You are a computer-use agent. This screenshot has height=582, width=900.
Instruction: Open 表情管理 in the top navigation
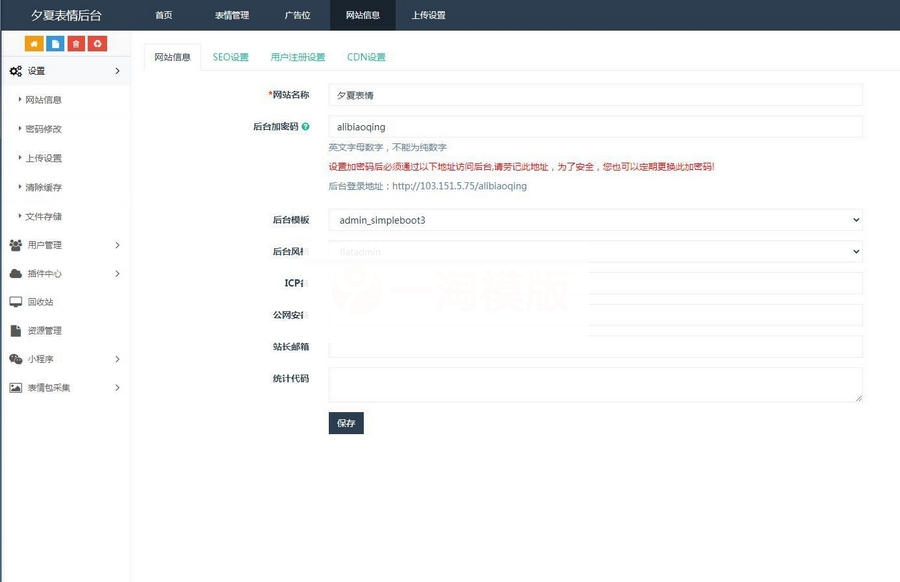[x=230, y=15]
